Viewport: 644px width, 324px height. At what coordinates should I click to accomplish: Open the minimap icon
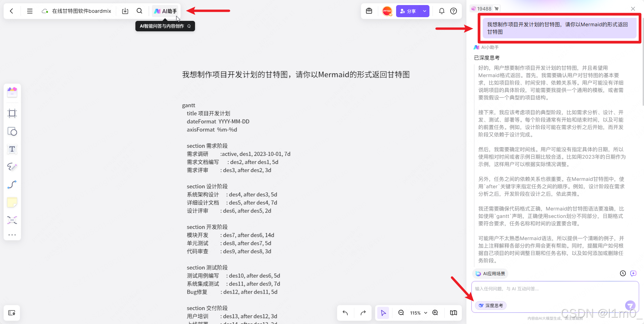click(x=454, y=313)
